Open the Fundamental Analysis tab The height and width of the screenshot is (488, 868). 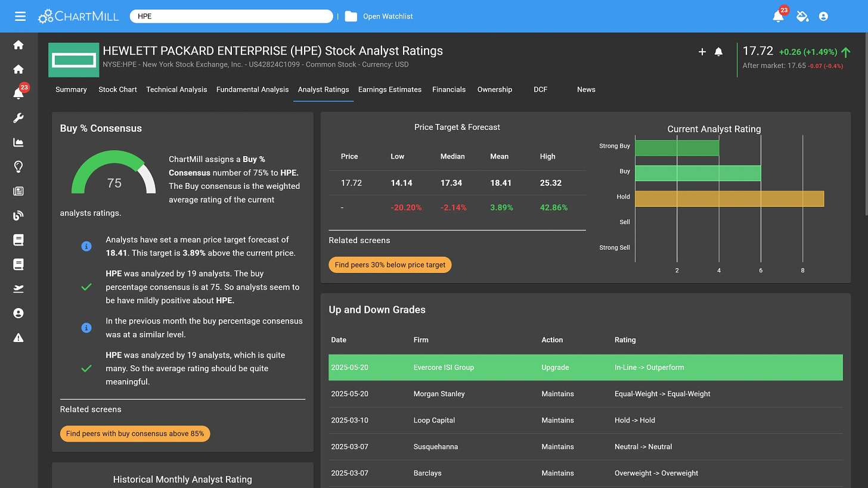252,89
